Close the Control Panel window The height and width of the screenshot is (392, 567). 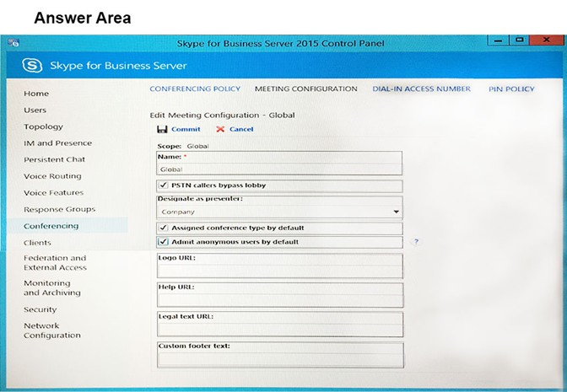coord(547,40)
